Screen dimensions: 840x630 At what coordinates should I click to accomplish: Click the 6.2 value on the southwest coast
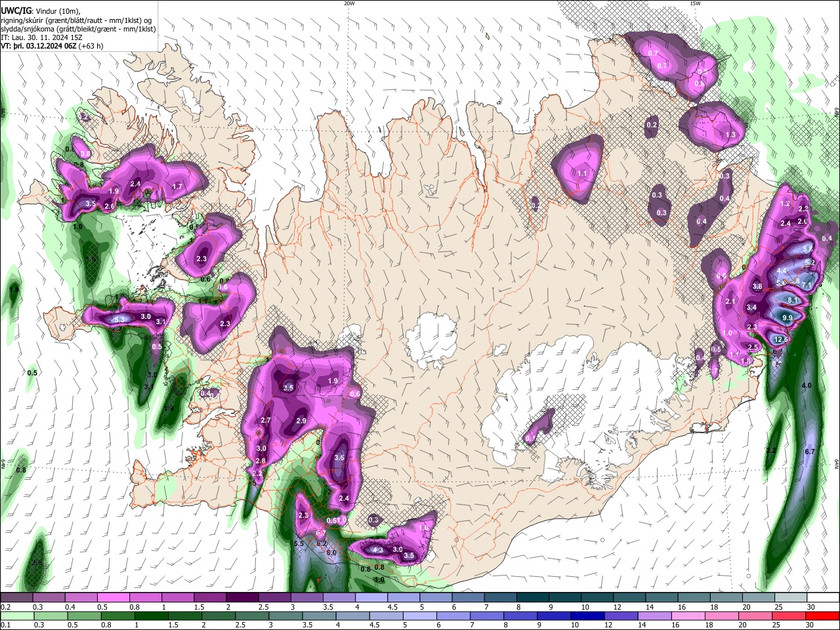click(x=322, y=543)
